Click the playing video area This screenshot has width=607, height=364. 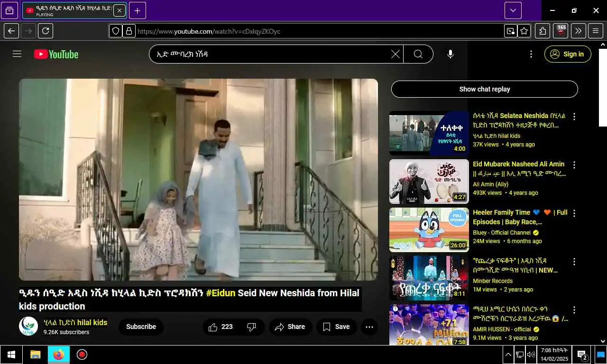(198, 180)
